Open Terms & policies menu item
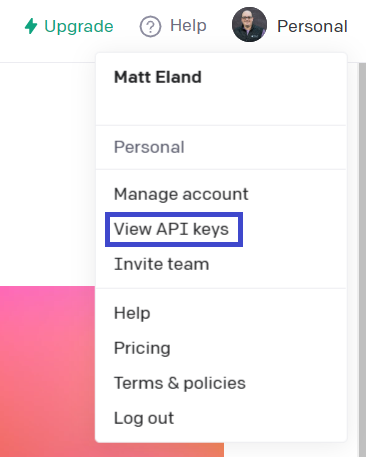The height and width of the screenshot is (457, 366). (180, 383)
